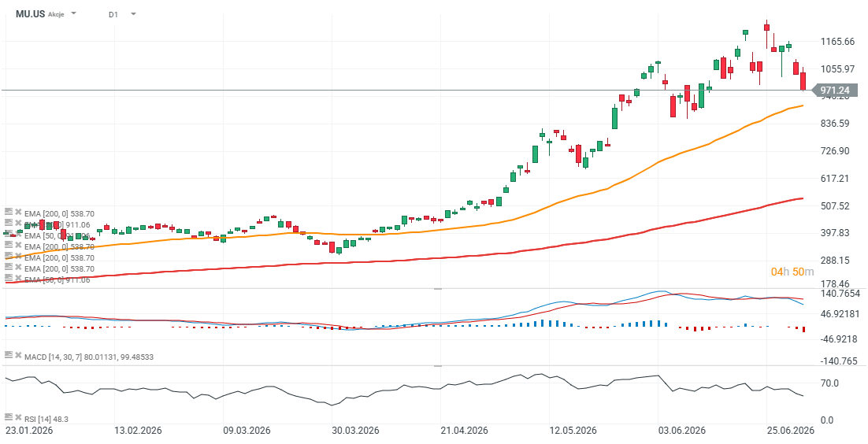Click the 25.06.2026 date label

tap(790, 431)
